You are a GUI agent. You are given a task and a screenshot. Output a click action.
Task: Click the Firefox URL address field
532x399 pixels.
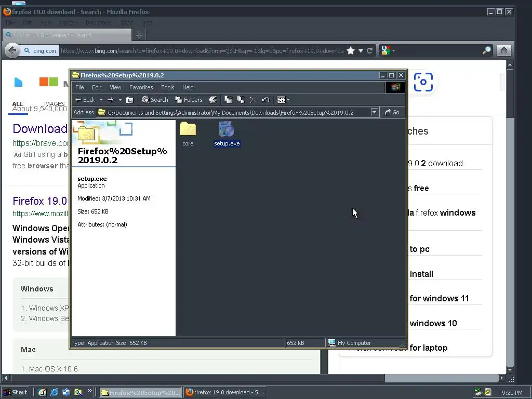[x=202, y=51]
